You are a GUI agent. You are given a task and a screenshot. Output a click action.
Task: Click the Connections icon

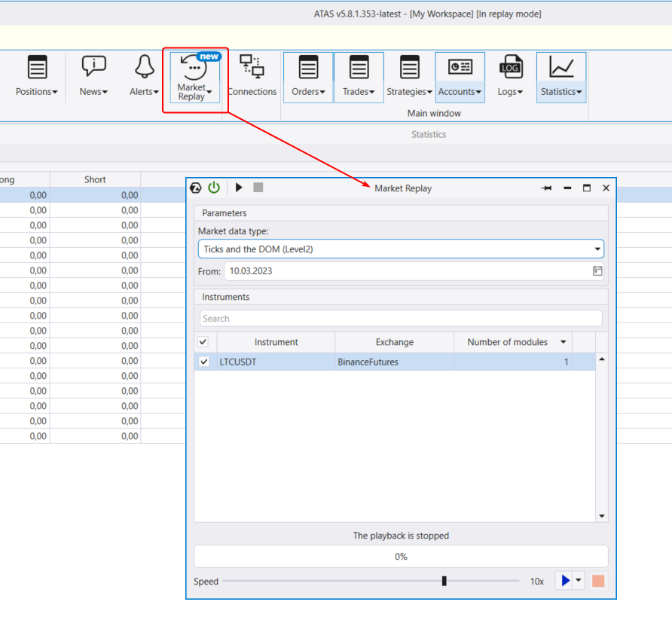tap(252, 67)
